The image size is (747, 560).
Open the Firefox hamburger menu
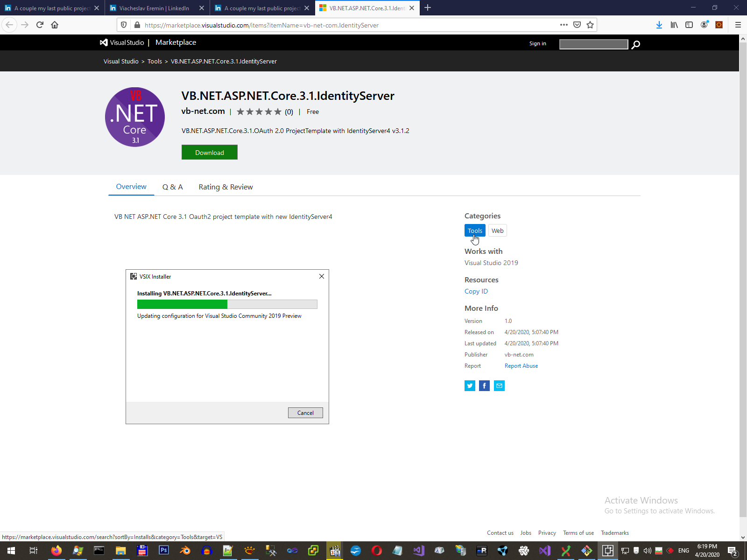[738, 25]
